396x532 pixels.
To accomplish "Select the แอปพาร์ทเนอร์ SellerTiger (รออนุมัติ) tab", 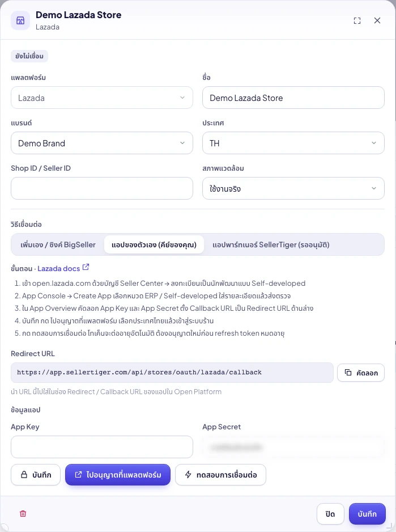I will click(271, 244).
